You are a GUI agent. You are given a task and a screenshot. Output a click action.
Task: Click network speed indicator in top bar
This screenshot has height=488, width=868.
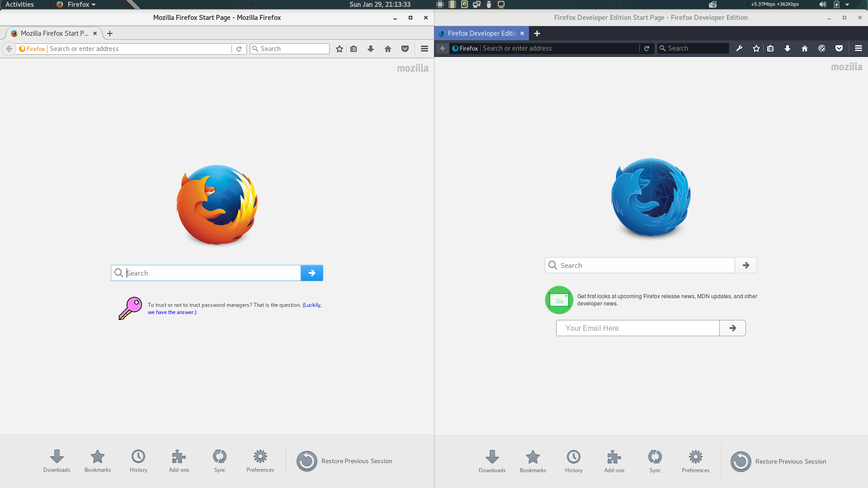coord(775,5)
